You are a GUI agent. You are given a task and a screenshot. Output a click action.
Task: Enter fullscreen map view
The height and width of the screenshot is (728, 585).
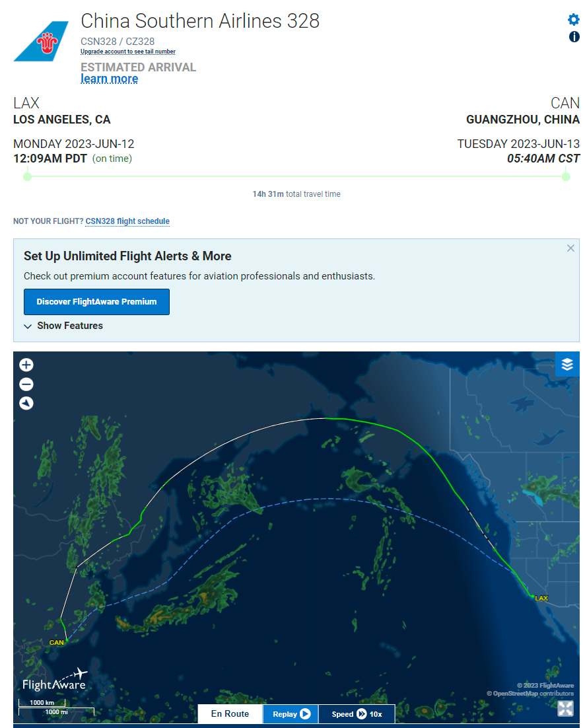[x=565, y=708]
